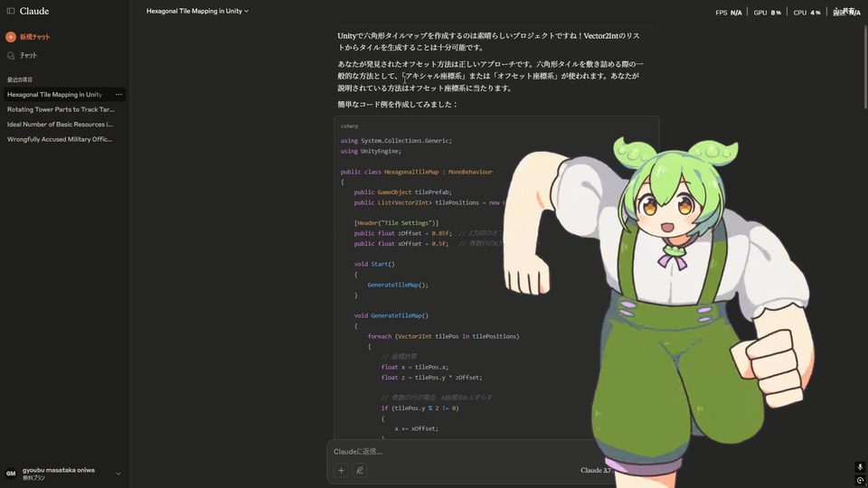This screenshot has height=488, width=868.
Task: Click the GenerateTileMap(); call in Start
Action: click(398, 285)
